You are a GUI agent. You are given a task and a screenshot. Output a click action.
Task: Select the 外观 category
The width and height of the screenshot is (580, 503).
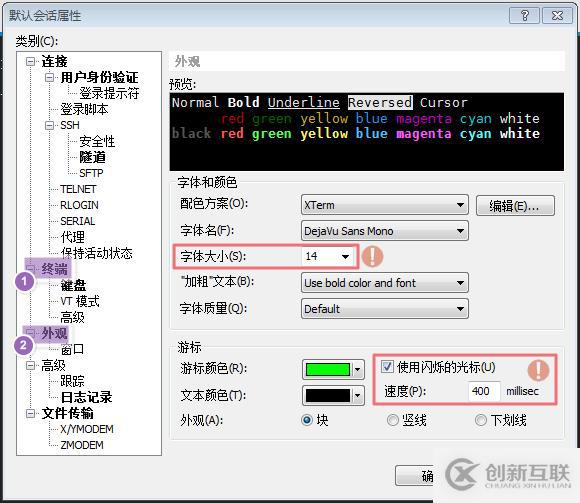click(54, 333)
